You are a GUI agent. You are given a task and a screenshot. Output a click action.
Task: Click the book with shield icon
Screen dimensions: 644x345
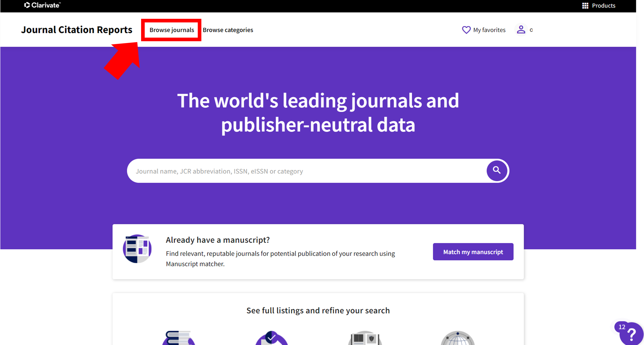point(365,338)
